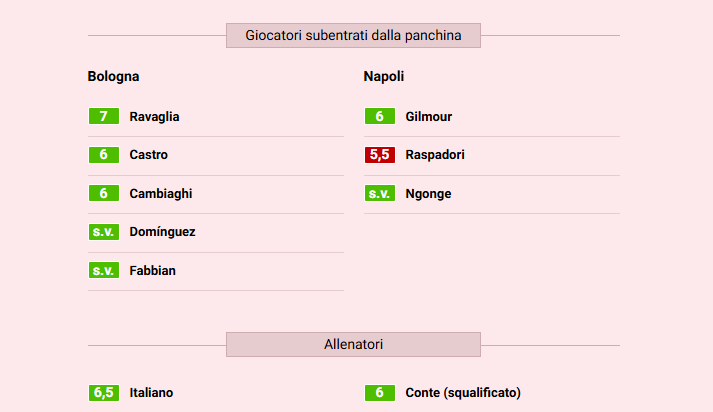
Task: Click the s.v. badge beside Ngonge
Action: (379, 194)
